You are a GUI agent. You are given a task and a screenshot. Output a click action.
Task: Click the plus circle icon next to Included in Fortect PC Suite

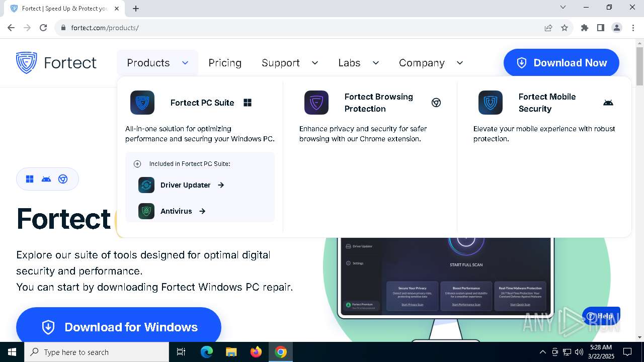click(x=137, y=164)
